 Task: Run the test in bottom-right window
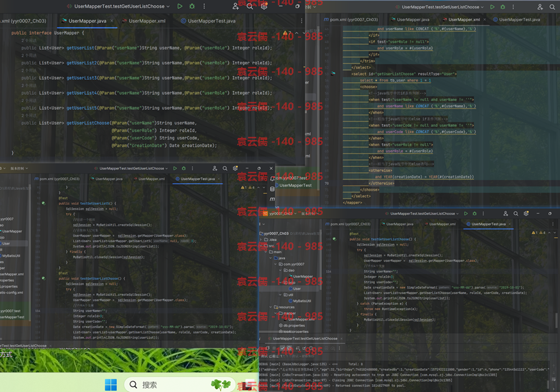click(x=466, y=213)
